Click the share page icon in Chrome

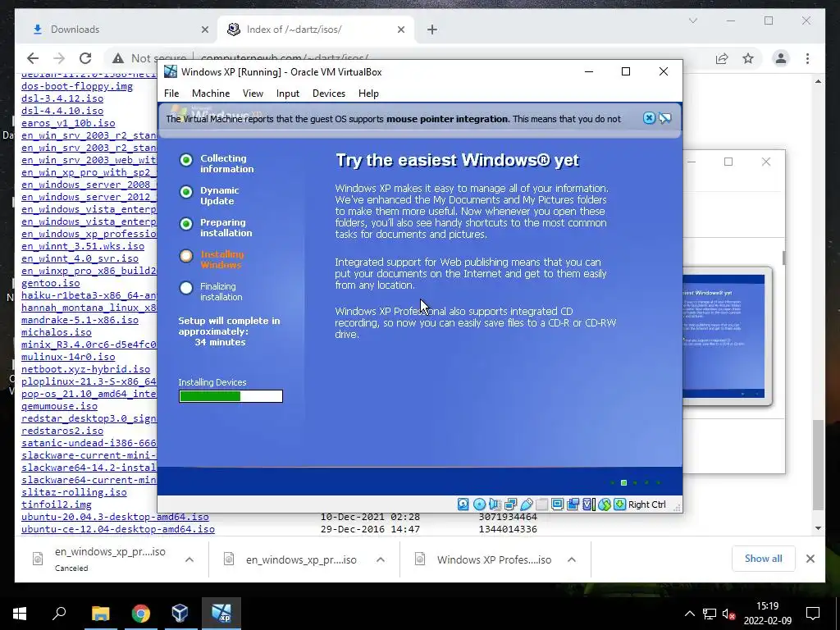coord(722,58)
